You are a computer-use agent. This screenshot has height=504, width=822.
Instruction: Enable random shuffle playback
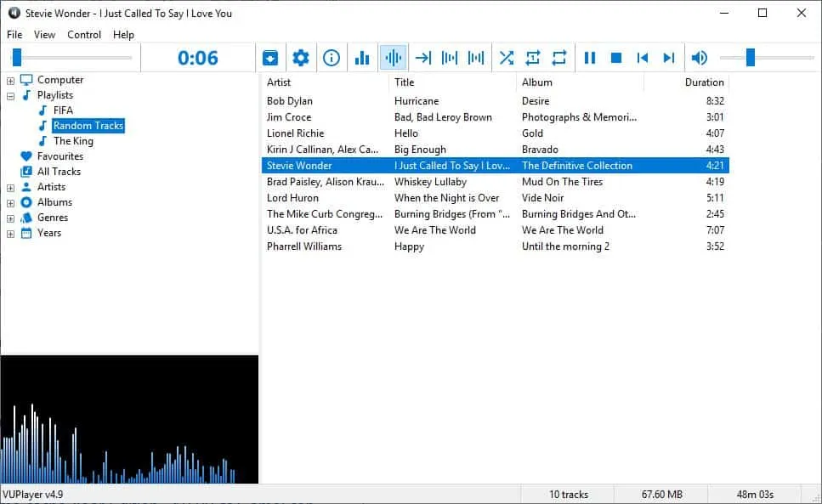[507, 58]
